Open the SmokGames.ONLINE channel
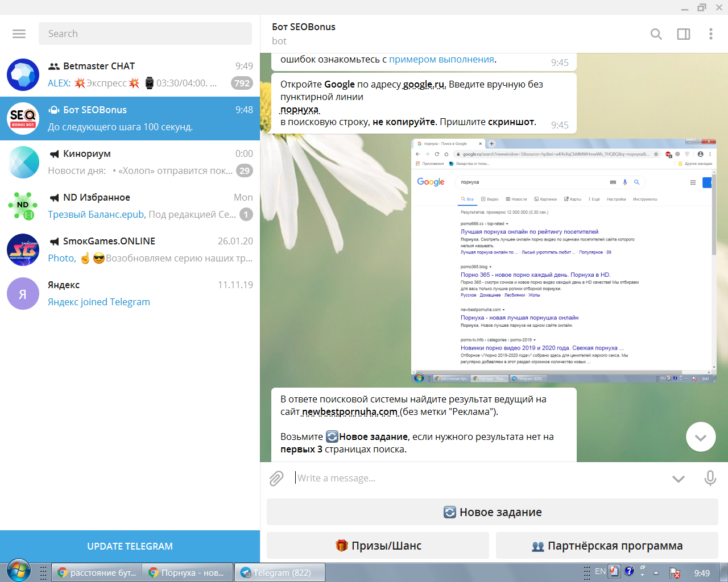The height and width of the screenshot is (582, 728). tap(130, 250)
